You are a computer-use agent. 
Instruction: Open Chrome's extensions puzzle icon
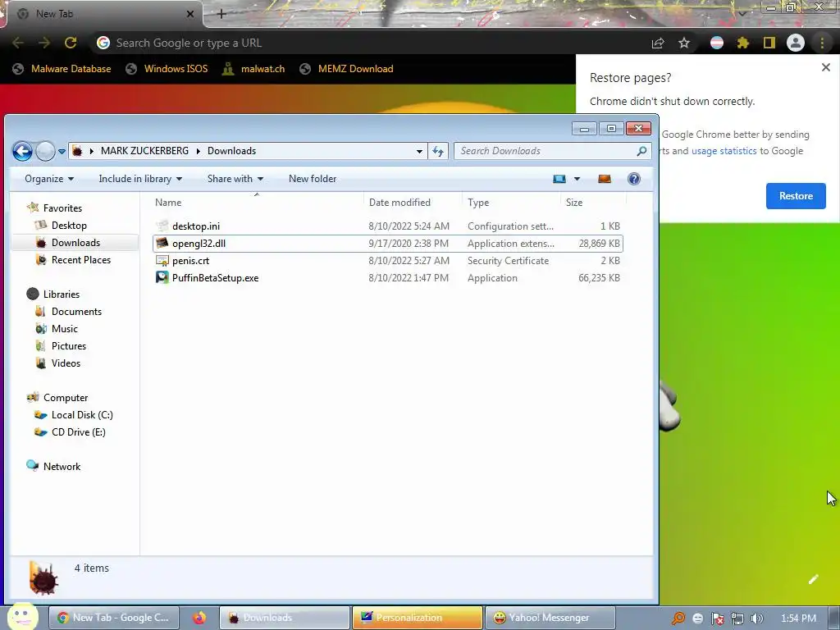(x=743, y=43)
